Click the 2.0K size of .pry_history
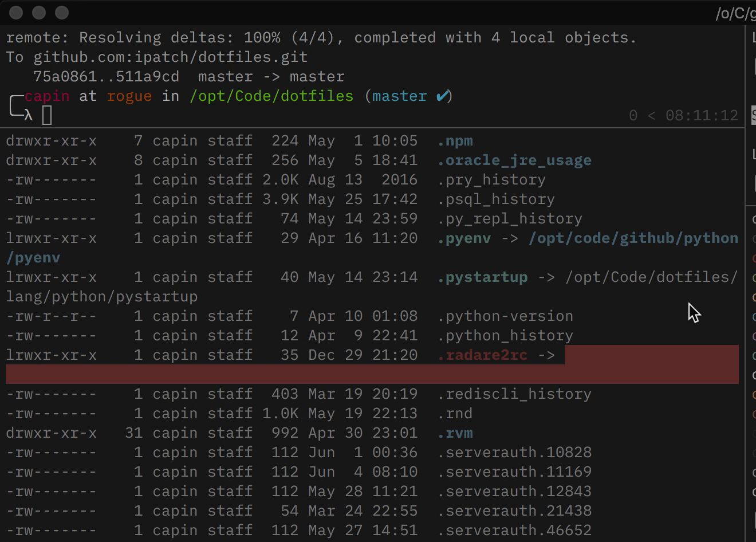Screen dimensions: 756x542 pyautogui.click(x=281, y=180)
